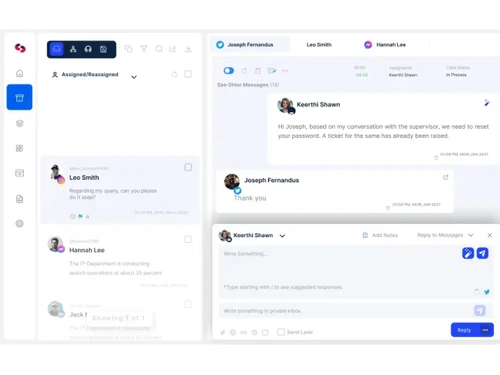Click the search magnifier icon
500x375 pixels.
point(159,49)
